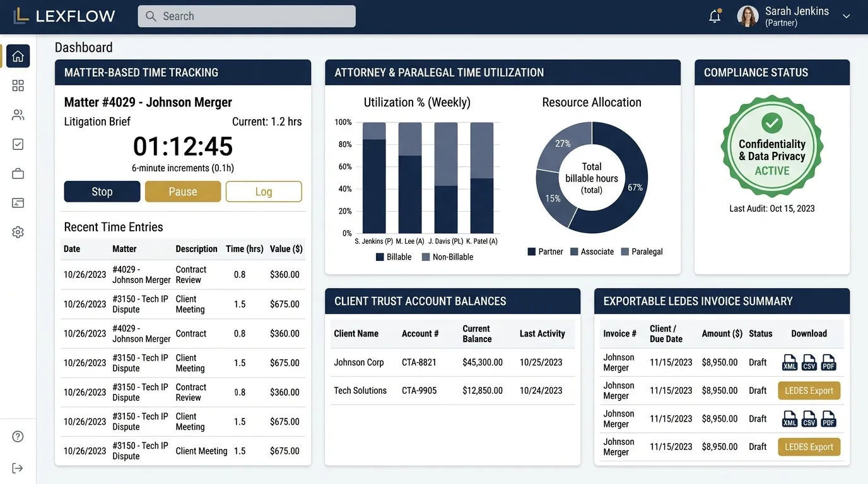This screenshot has width=868, height=484.
Task: Download CSV file in the first invoice row
Action: click(809, 362)
